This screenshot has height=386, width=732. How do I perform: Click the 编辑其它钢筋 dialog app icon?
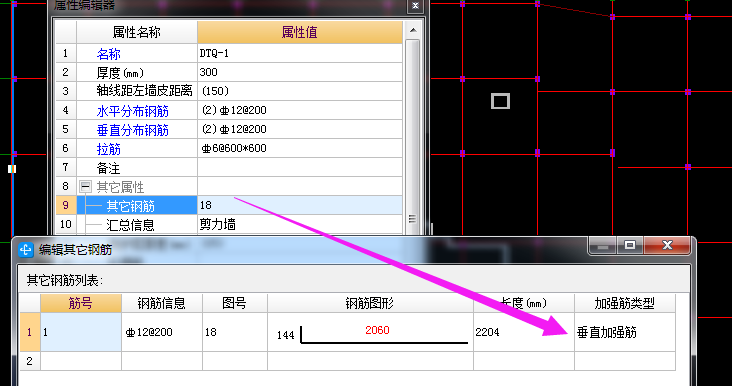26,250
